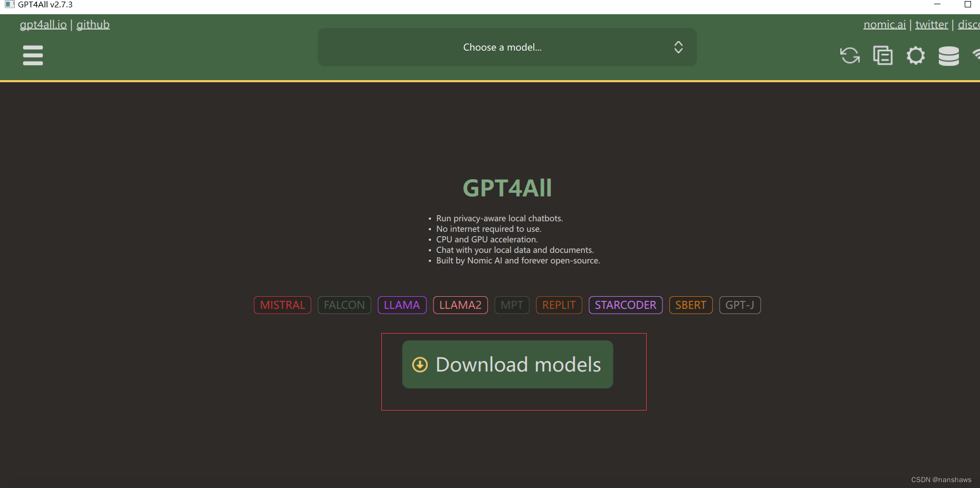
Task: Select the MPT model tag
Action: pos(512,305)
